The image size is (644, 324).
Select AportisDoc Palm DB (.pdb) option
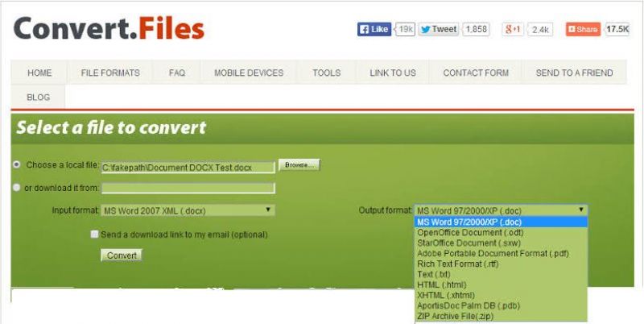(501, 306)
